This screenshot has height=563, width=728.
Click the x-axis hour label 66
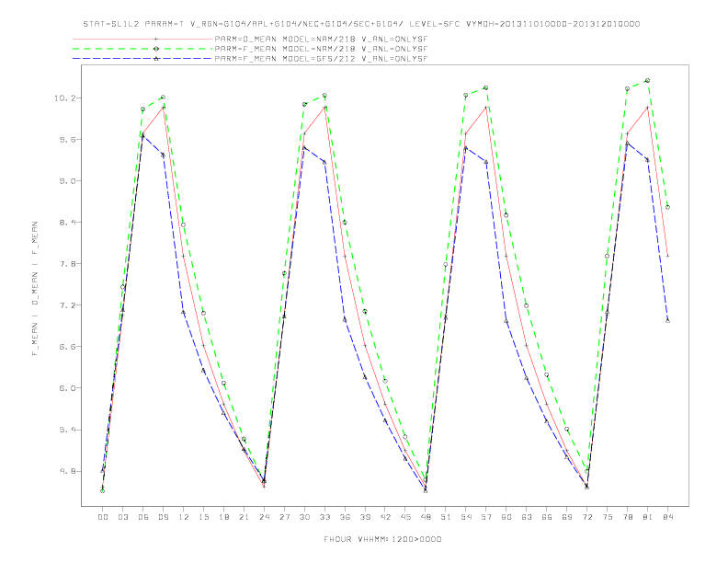(x=547, y=517)
